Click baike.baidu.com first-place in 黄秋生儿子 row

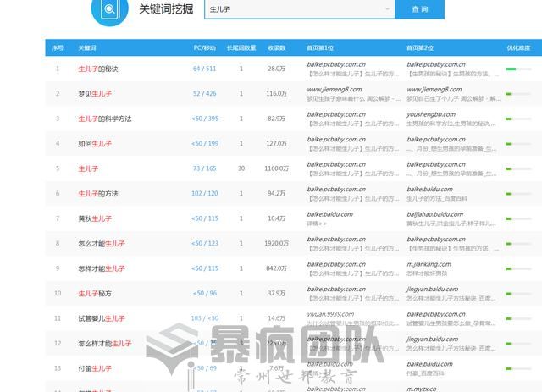(329, 214)
